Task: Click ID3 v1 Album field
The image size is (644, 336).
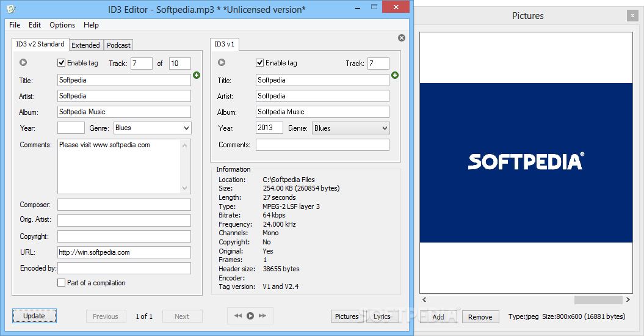Action: click(322, 112)
